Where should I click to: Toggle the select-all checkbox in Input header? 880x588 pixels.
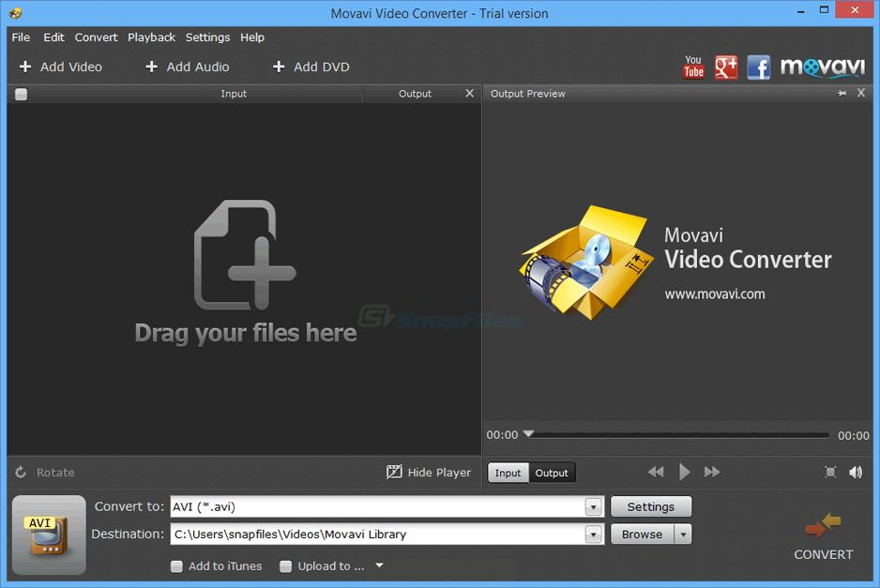pyautogui.click(x=22, y=94)
